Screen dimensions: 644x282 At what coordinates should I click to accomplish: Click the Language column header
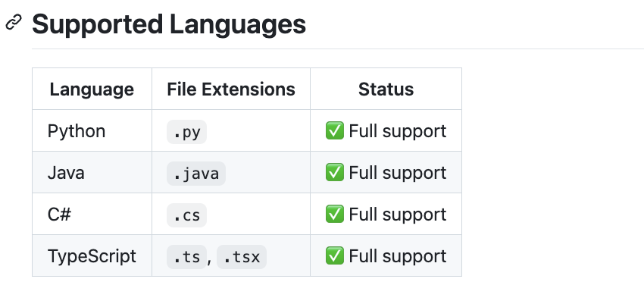pyautogui.click(x=92, y=89)
